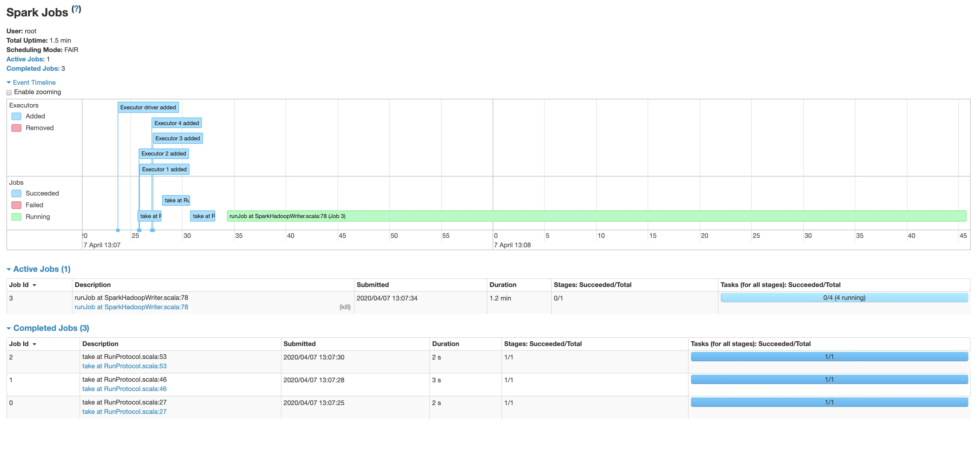980x453 pixels.
Task: Click the Removed executors legend swatch
Action: pyautogui.click(x=16, y=128)
